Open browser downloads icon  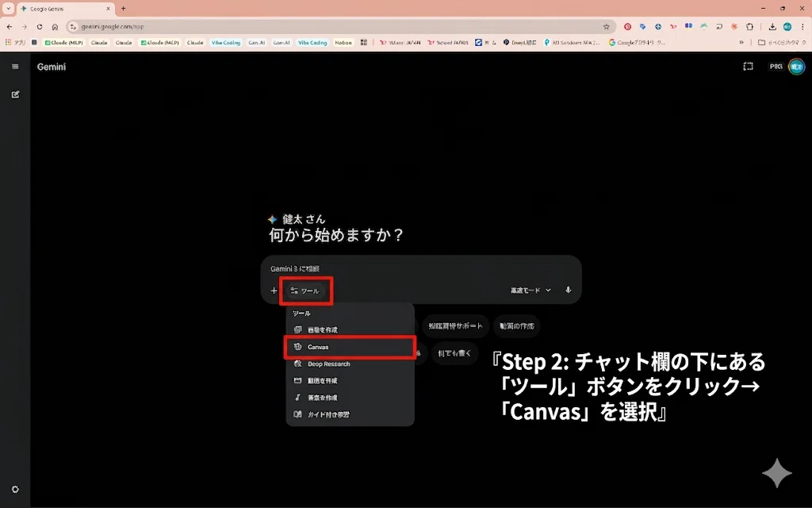[x=772, y=26]
